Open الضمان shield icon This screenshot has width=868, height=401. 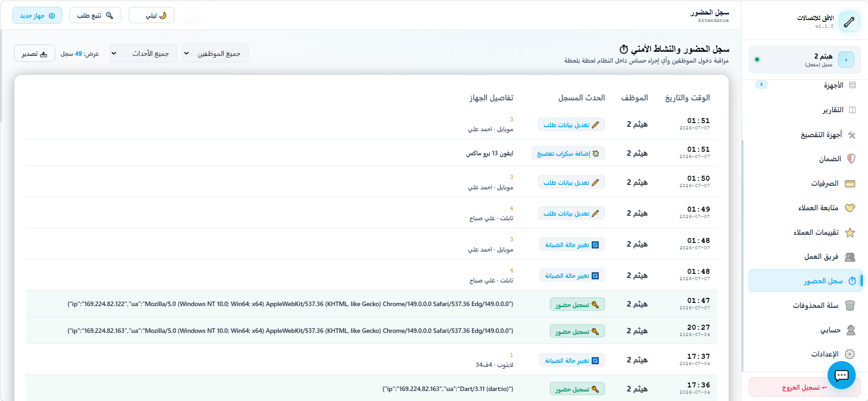[851, 159]
